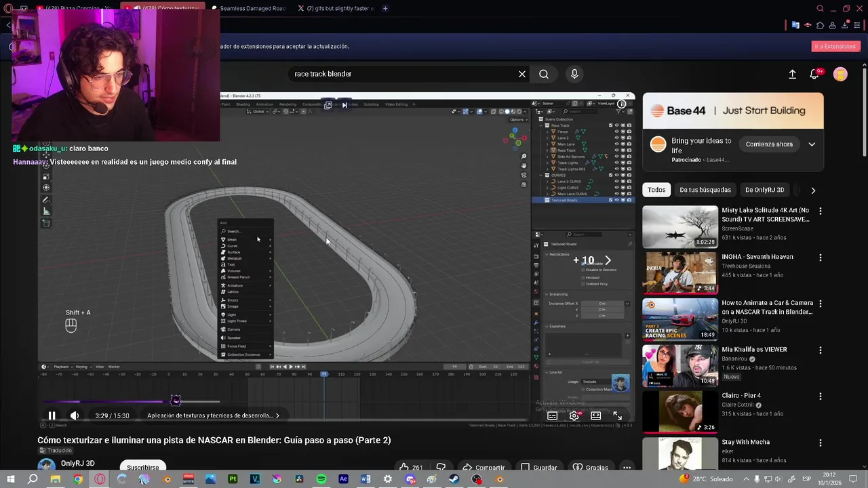Open Spotify from the taskbar
Viewport: 868px width, 488px height.
321,479
